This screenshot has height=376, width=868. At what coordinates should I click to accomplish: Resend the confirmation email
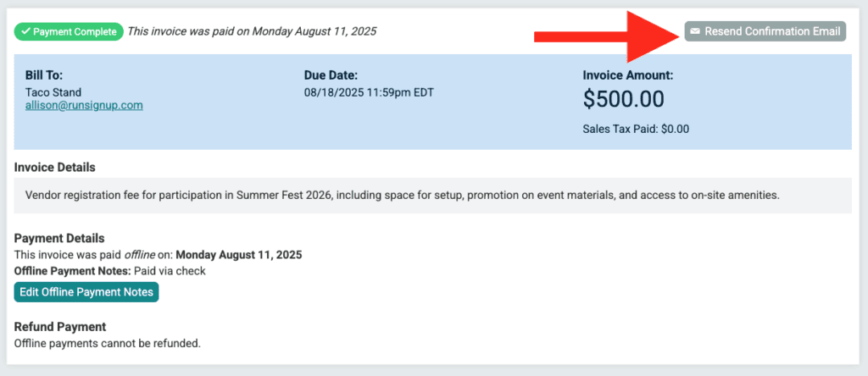coord(765,31)
